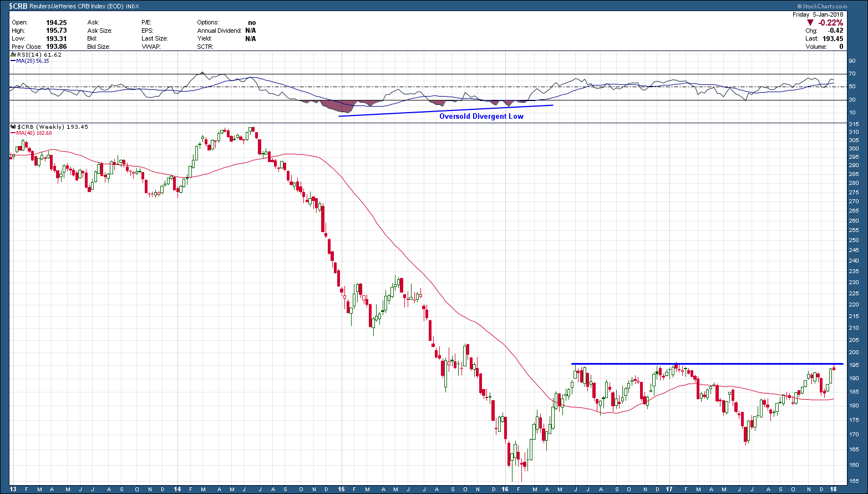Click the 'SCTR:' label
Screen dimensions: 868x494
pyautogui.click(x=205, y=47)
